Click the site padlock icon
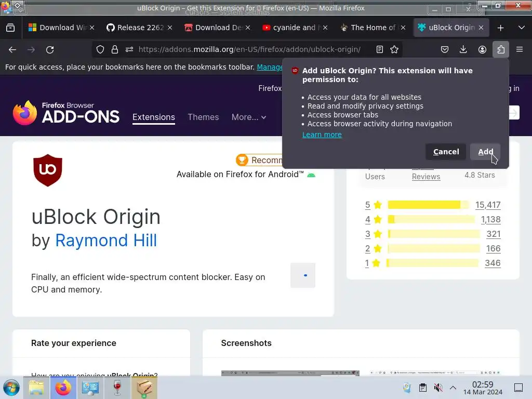Image resolution: width=532 pixels, height=399 pixels. pyautogui.click(x=115, y=49)
